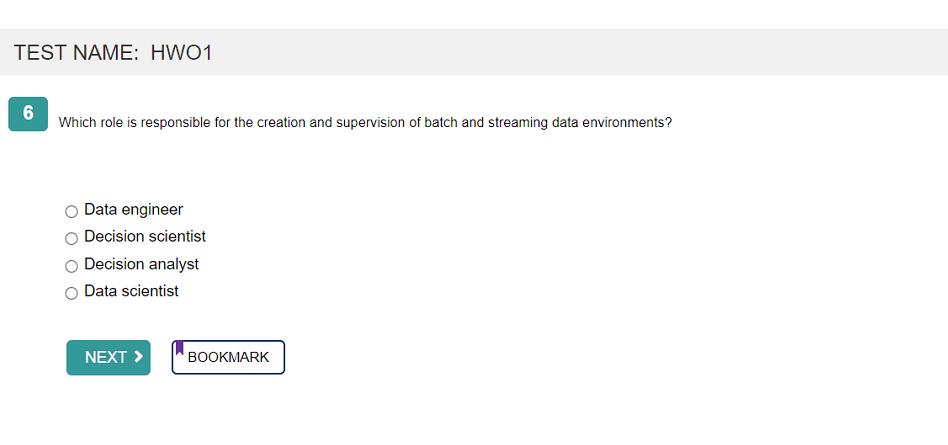Choose the Decision scientist radio option

(x=71, y=239)
